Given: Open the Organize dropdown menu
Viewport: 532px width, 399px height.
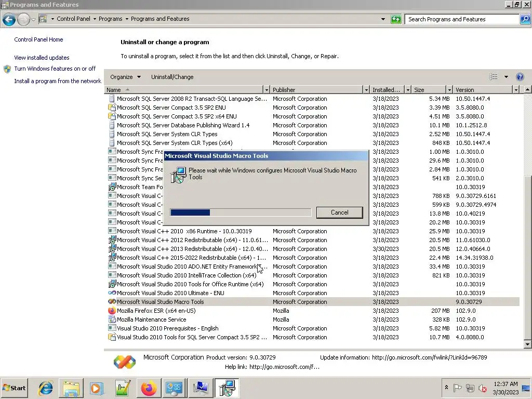Looking at the screenshot, I should [125, 77].
